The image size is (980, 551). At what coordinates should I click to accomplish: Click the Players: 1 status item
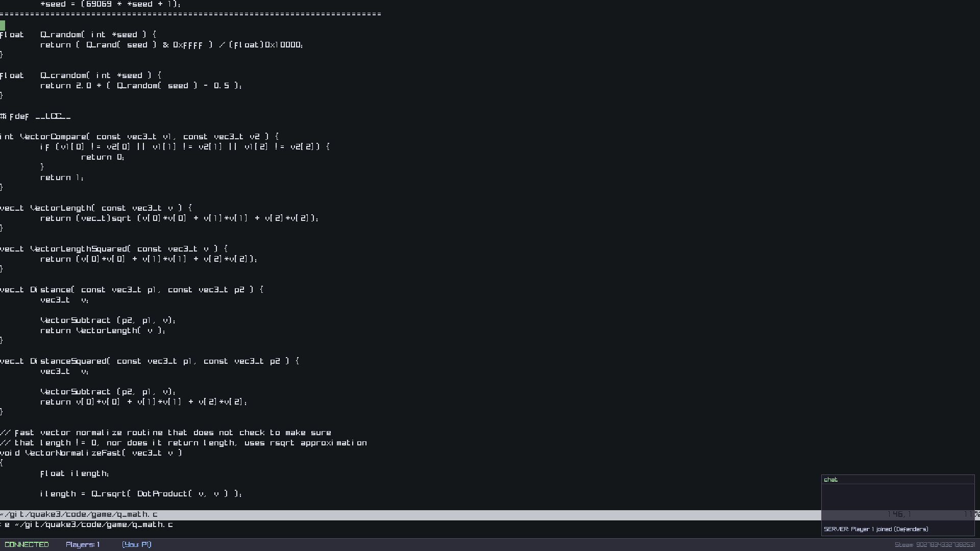(82, 544)
